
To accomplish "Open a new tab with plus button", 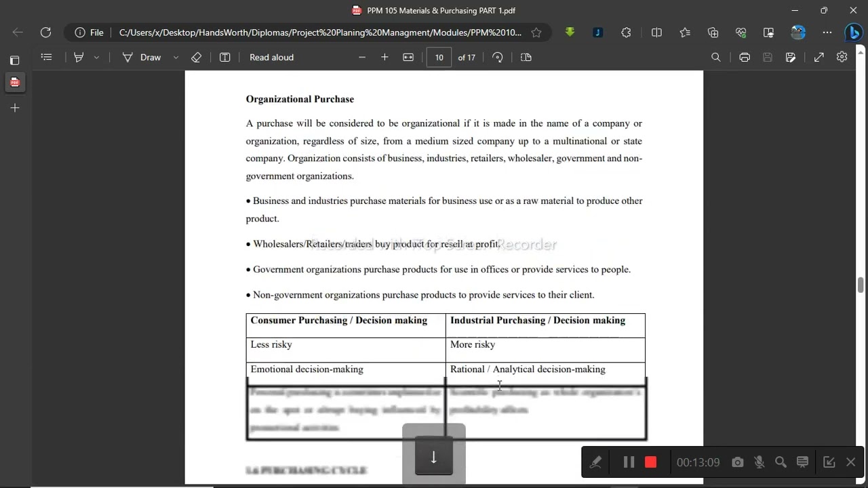I will 14,108.
